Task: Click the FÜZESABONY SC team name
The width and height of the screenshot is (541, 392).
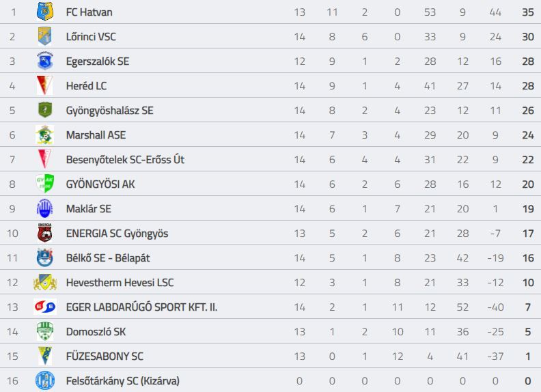Action: click(x=105, y=356)
